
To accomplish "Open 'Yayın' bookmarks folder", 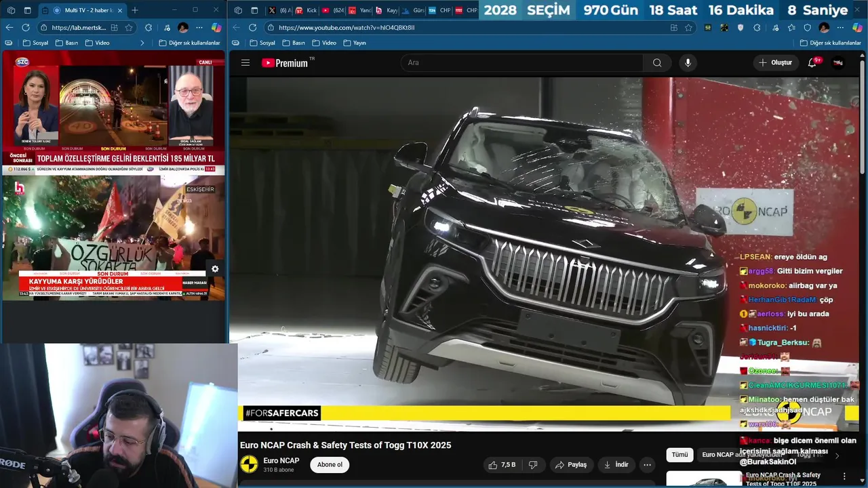I will coord(355,43).
